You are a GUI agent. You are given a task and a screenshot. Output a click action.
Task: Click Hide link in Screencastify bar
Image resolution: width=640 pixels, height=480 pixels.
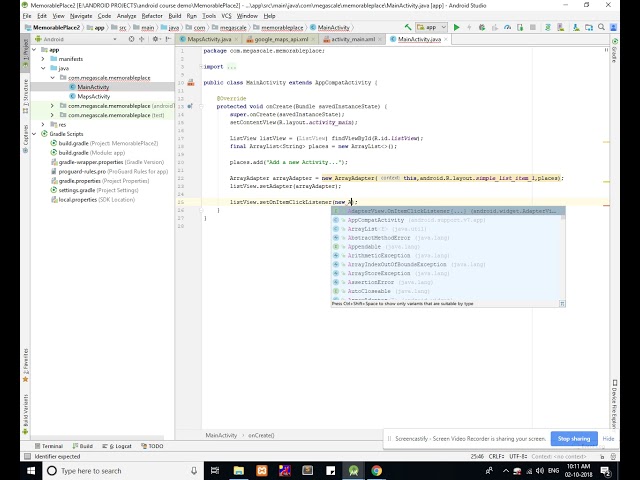click(x=608, y=439)
